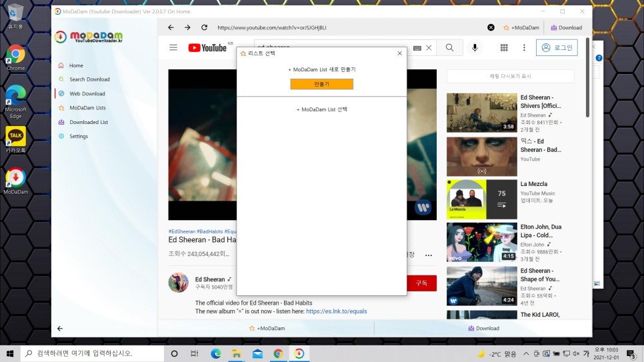Open notification center icon in tray
This screenshot has width=644, height=362.
click(x=631, y=353)
